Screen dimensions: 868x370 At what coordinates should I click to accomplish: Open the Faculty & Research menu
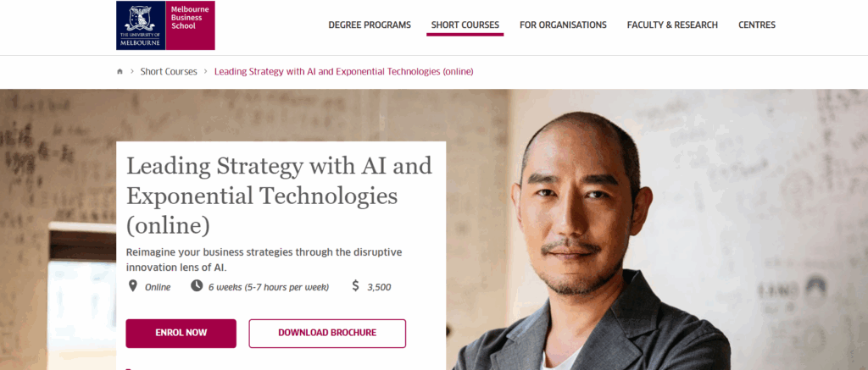[x=672, y=25]
